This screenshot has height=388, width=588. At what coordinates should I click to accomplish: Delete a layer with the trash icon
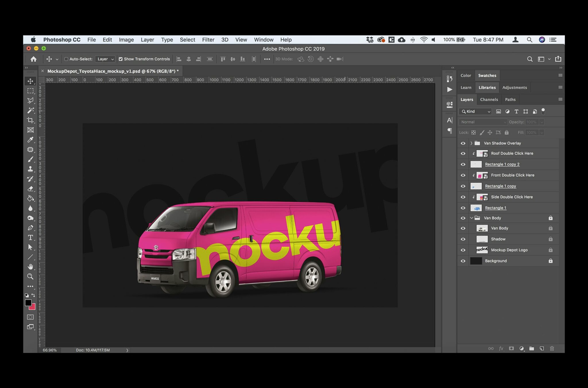click(552, 348)
